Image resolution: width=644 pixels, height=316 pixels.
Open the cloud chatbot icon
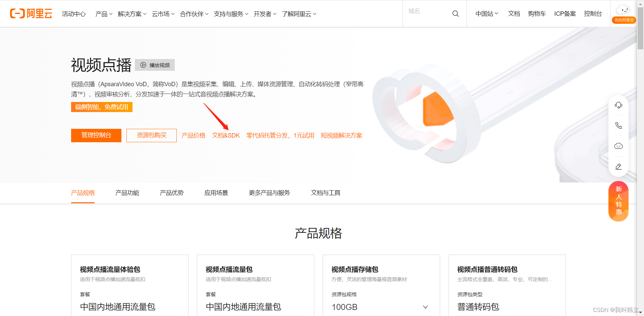619,146
